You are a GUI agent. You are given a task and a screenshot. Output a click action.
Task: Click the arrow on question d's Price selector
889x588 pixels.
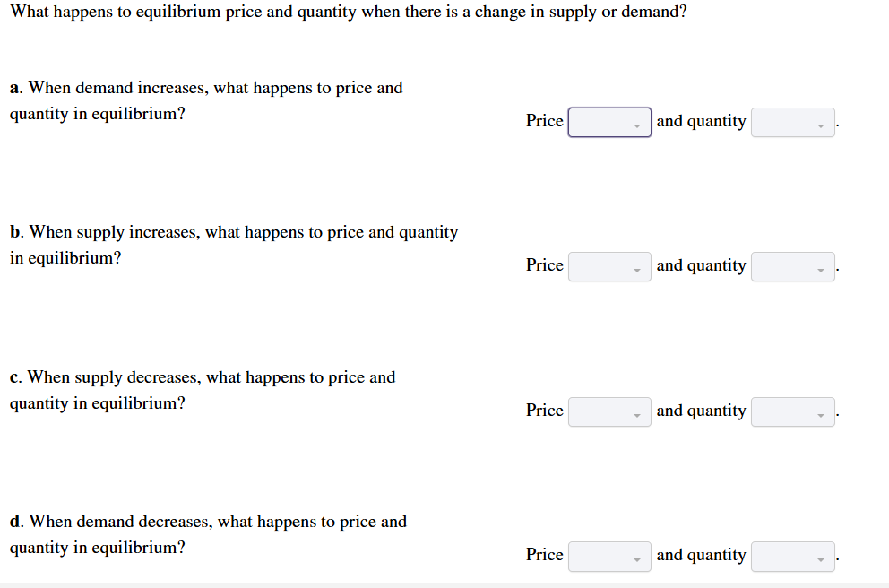pyautogui.click(x=637, y=558)
